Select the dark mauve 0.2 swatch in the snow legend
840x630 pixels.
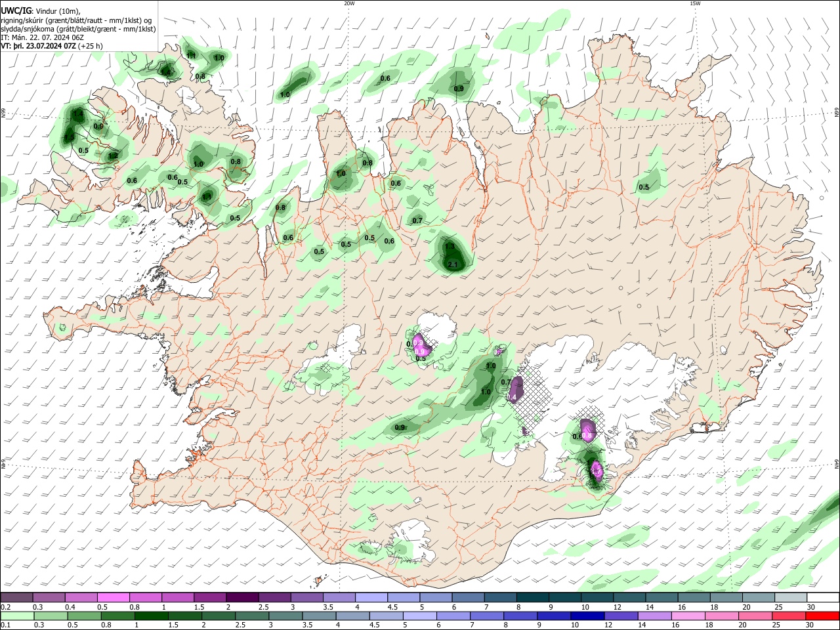point(16,598)
